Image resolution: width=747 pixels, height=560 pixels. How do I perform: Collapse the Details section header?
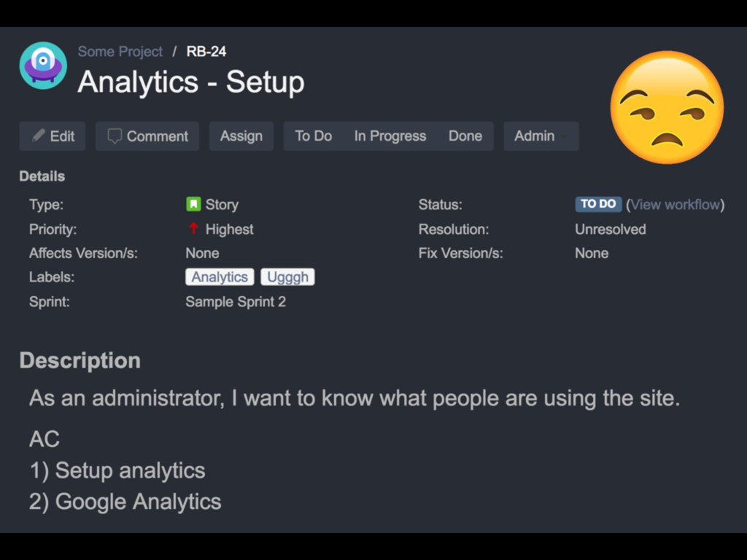(42, 176)
